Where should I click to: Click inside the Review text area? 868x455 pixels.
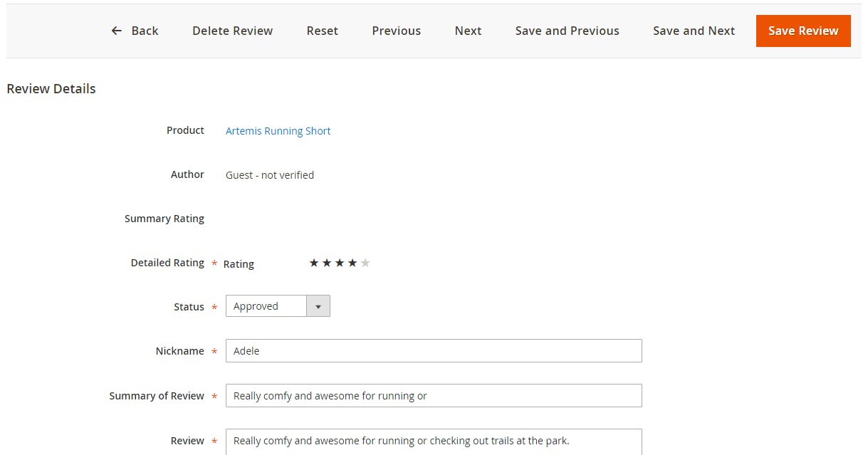coord(433,441)
